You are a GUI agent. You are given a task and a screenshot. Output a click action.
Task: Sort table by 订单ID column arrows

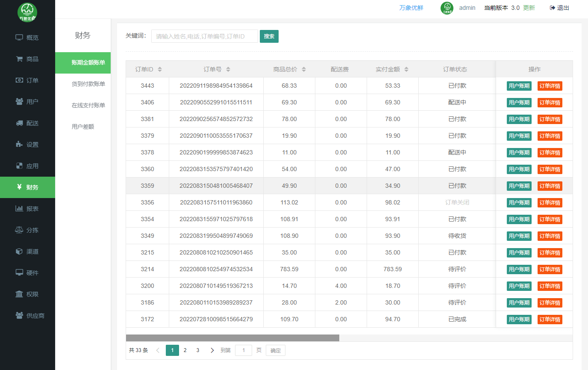click(x=160, y=69)
